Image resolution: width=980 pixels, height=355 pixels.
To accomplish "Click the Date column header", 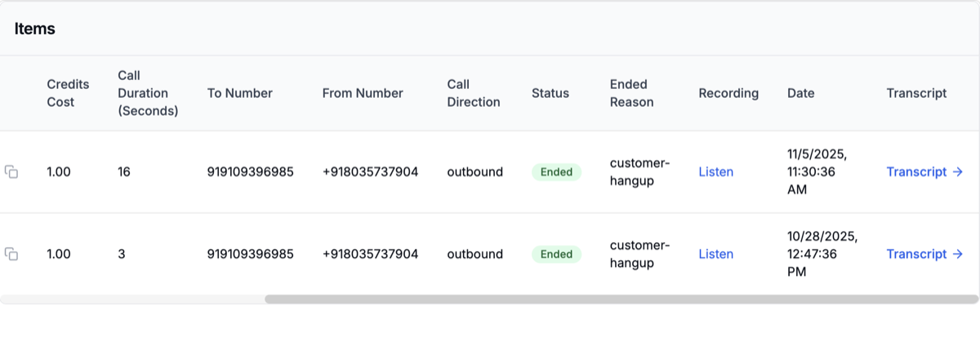I will click(x=800, y=93).
